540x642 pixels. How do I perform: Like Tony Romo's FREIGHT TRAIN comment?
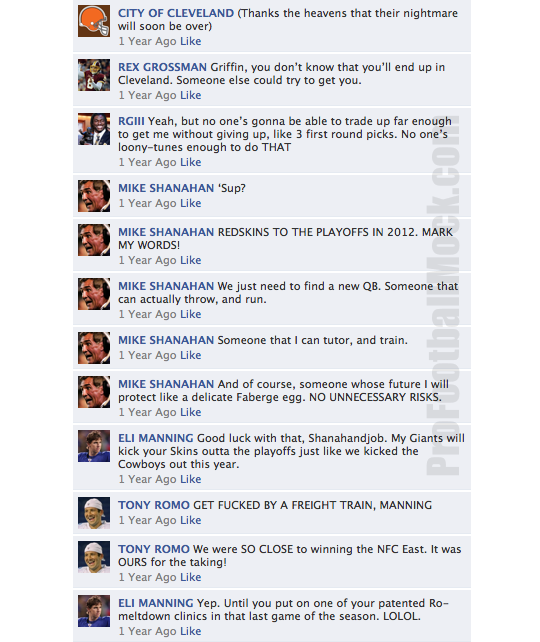[x=190, y=520]
